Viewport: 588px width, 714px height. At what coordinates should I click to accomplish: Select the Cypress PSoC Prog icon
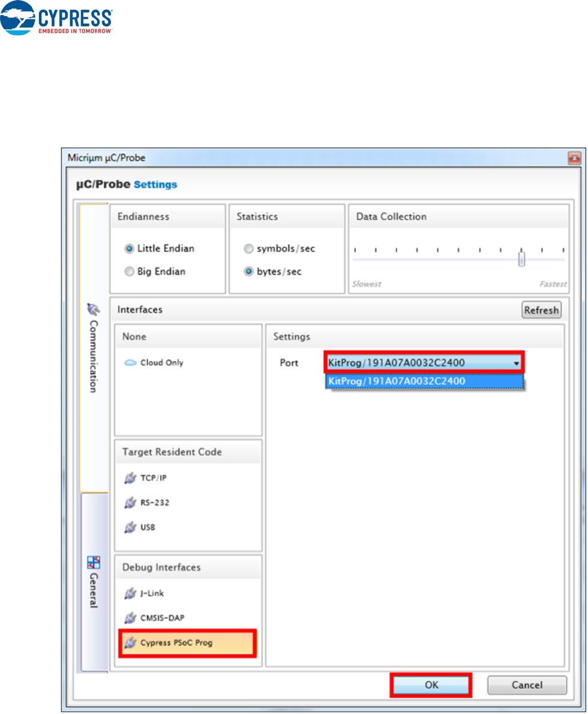130,643
